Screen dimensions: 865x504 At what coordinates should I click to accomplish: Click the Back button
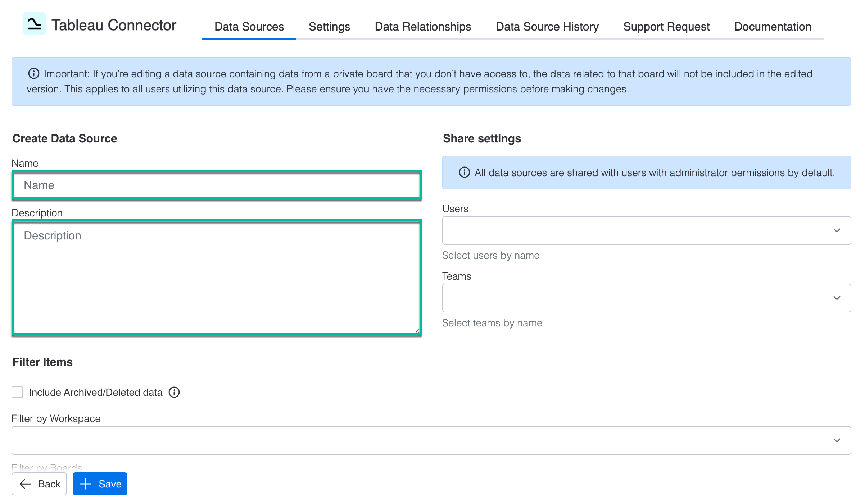[39, 484]
